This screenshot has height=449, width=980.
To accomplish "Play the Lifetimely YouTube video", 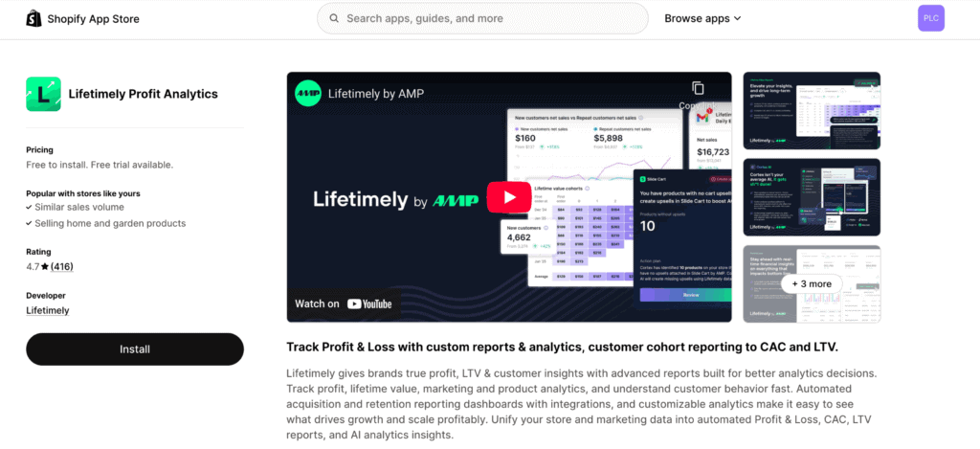I will click(x=509, y=197).
